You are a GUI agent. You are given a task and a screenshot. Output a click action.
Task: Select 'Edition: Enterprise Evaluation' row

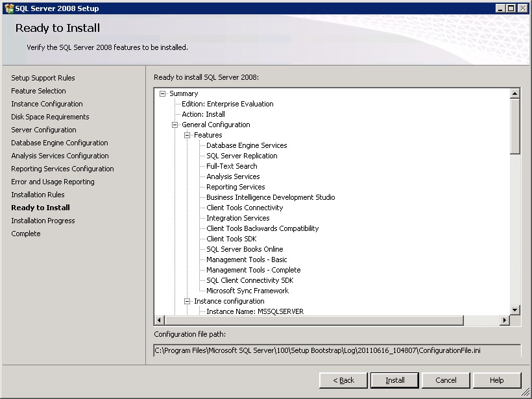[x=227, y=104]
